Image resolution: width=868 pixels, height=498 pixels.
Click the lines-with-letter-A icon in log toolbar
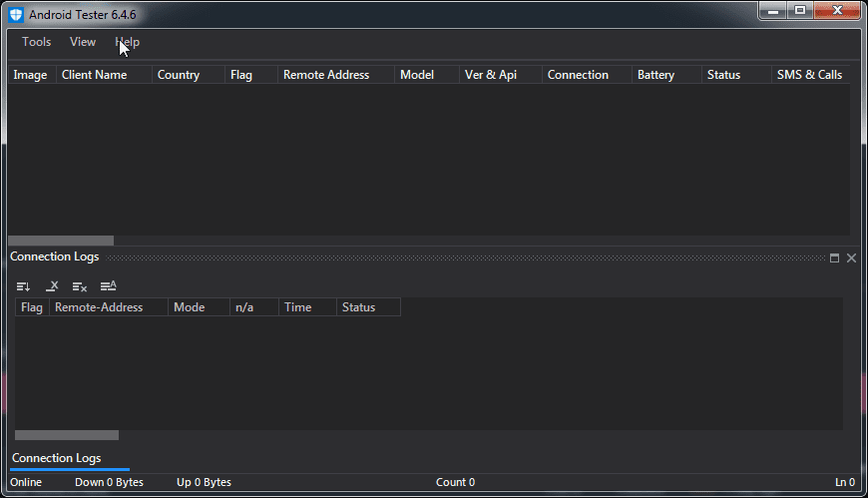pos(109,286)
